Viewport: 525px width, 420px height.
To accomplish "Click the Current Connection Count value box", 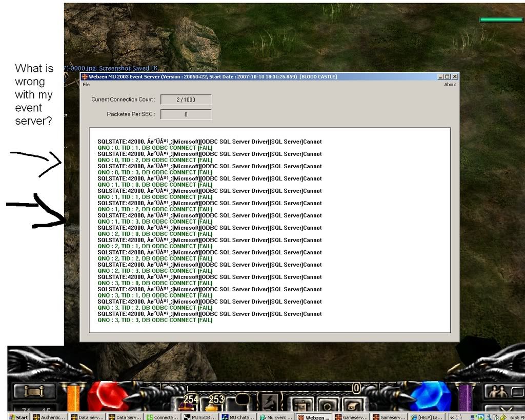I will pos(186,100).
